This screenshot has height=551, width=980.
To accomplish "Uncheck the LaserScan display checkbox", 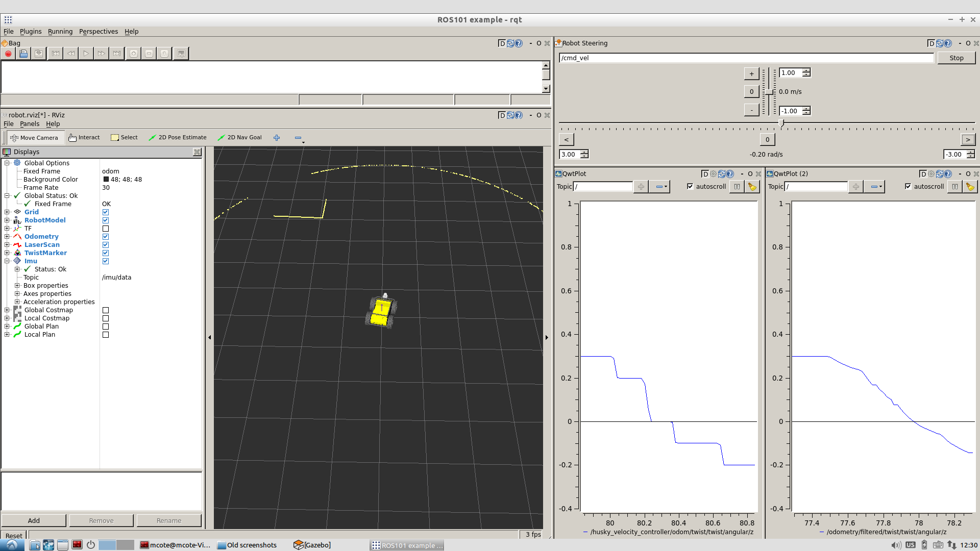I will (x=106, y=245).
